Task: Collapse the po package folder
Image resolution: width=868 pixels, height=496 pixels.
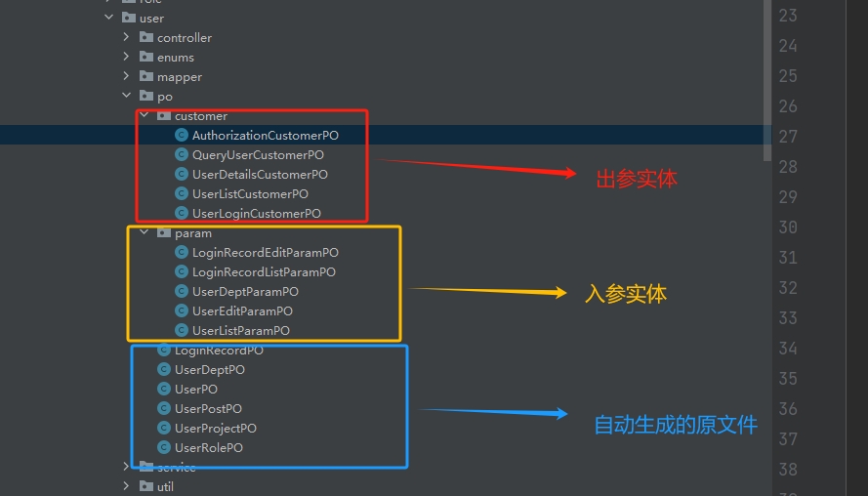Action: tap(127, 97)
